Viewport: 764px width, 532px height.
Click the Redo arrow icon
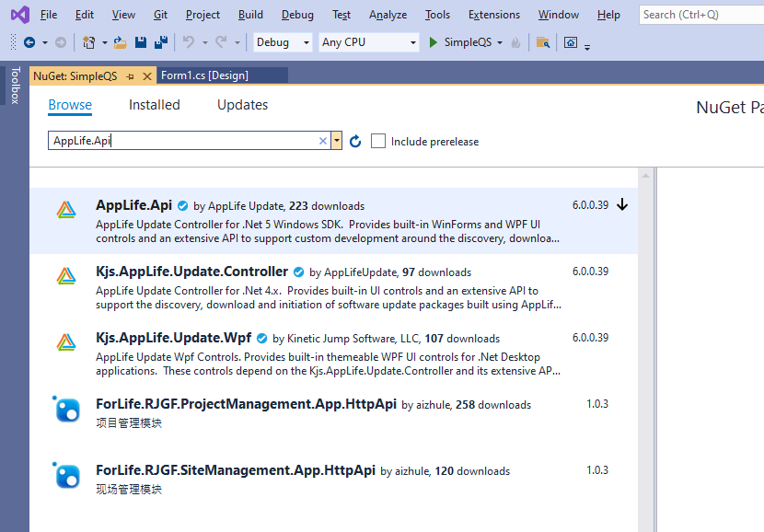pos(221,43)
